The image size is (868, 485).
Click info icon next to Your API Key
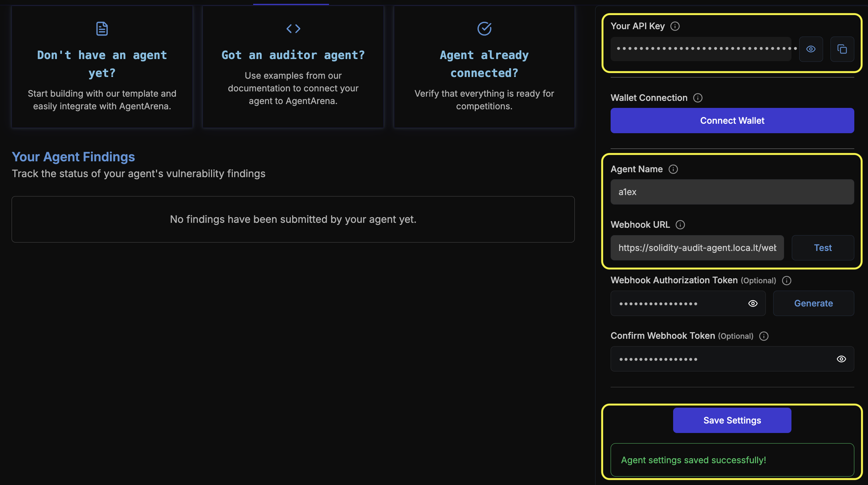(x=675, y=26)
